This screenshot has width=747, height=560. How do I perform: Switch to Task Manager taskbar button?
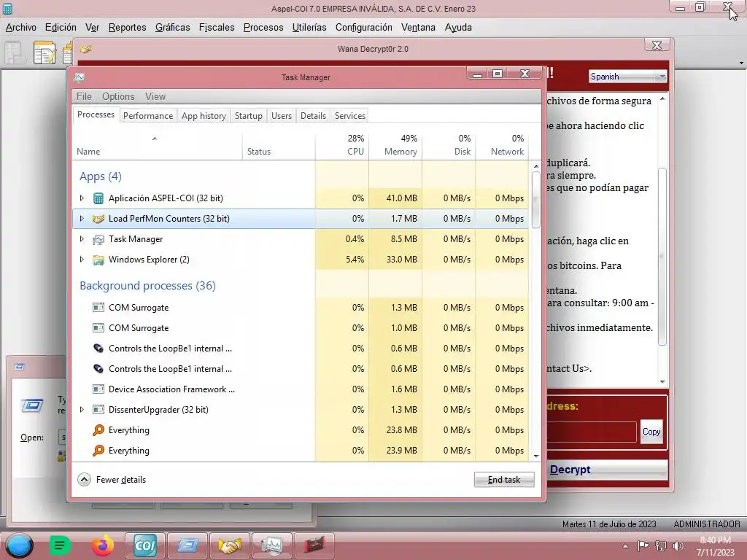click(271, 545)
